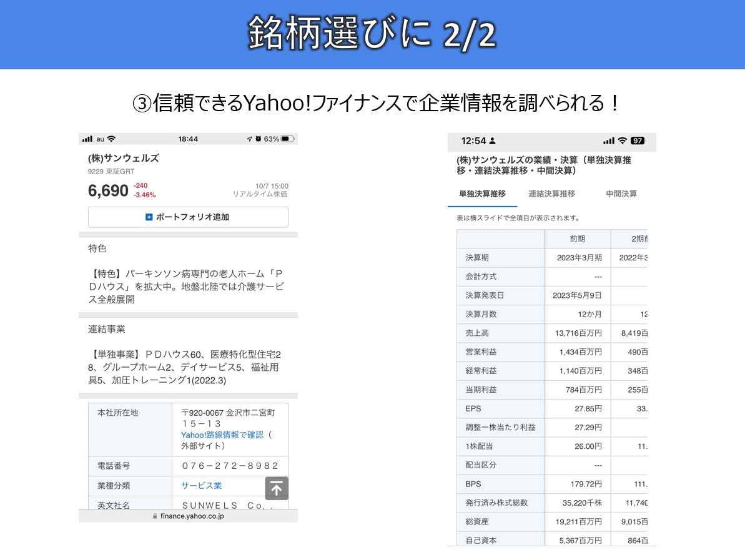Click the person icon beside 12:54
The image size is (745, 560).
click(492, 140)
